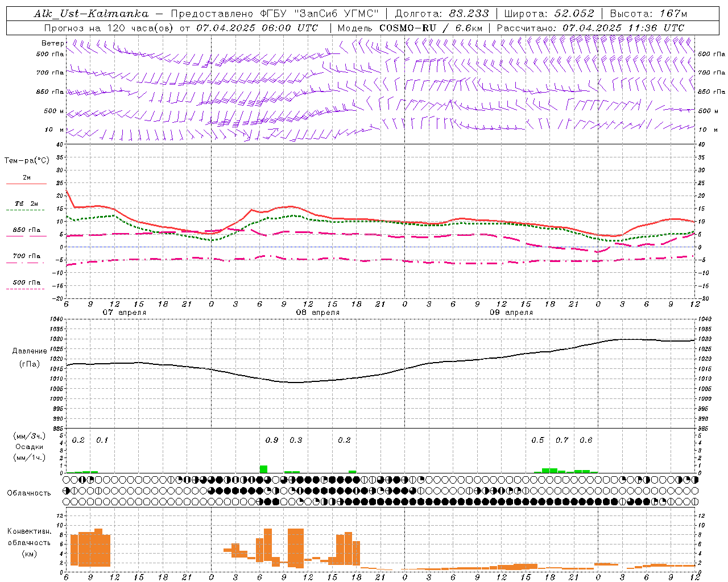Click the 0.6 precipitation value
728x582 pixels.
(586, 440)
